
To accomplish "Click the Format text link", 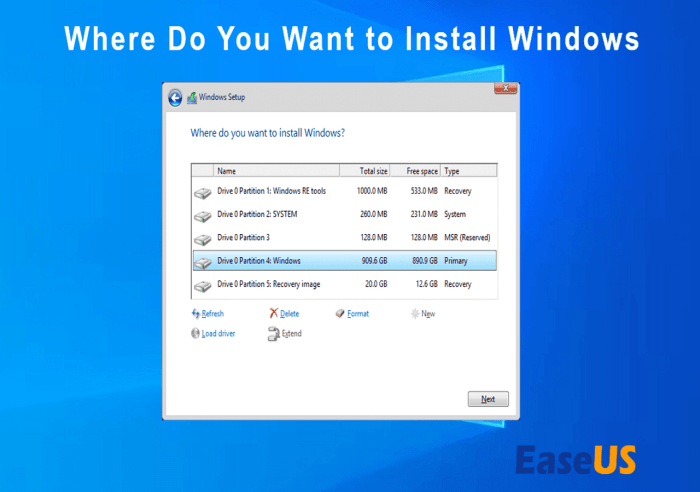I will point(358,313).
